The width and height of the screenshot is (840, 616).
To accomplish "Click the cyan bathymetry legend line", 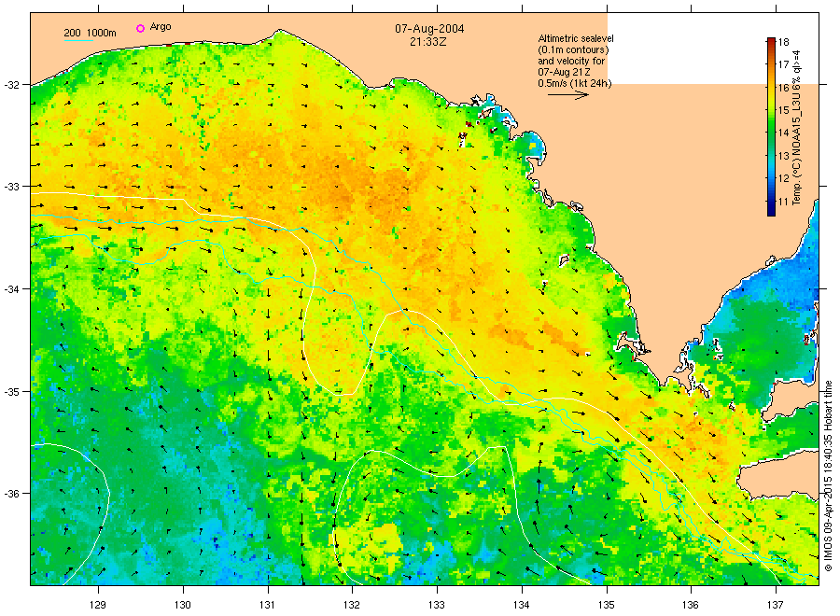I will tap(78, 40).
